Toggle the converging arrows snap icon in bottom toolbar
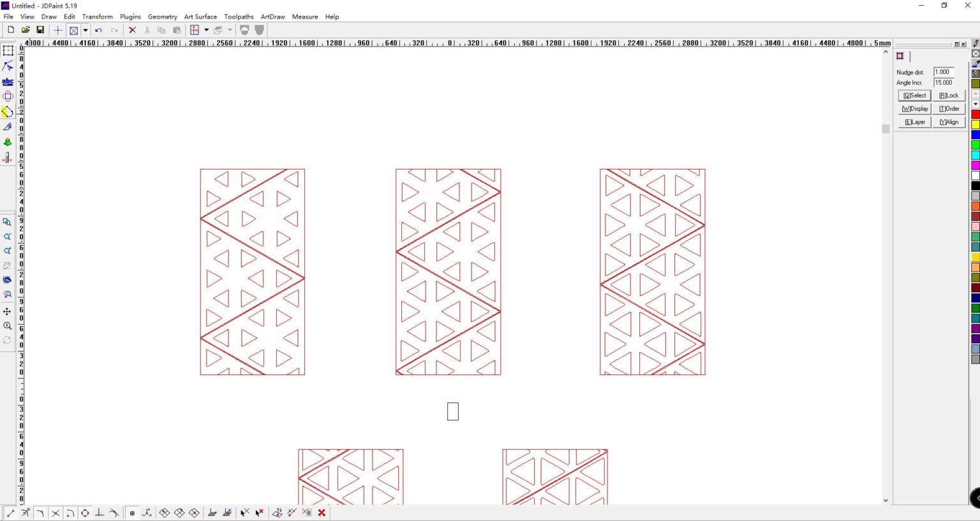The image size is (980, 521). (26, 513)
